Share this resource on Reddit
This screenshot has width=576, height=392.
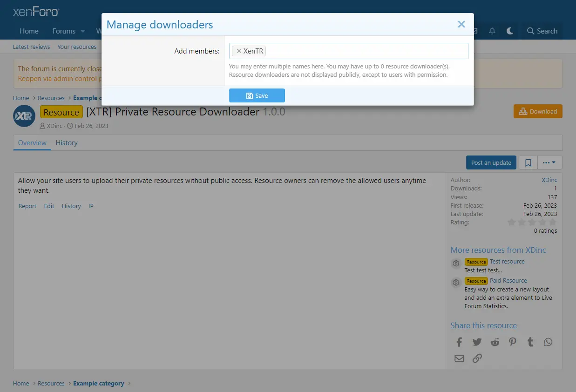[495, 342]
